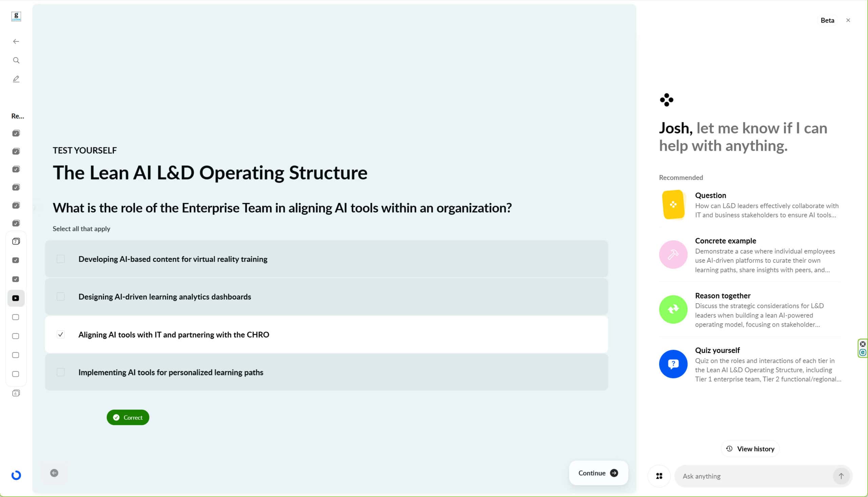This screenshot has width=868, height=497.
Task: Open View history
Action: coord(750,449)
